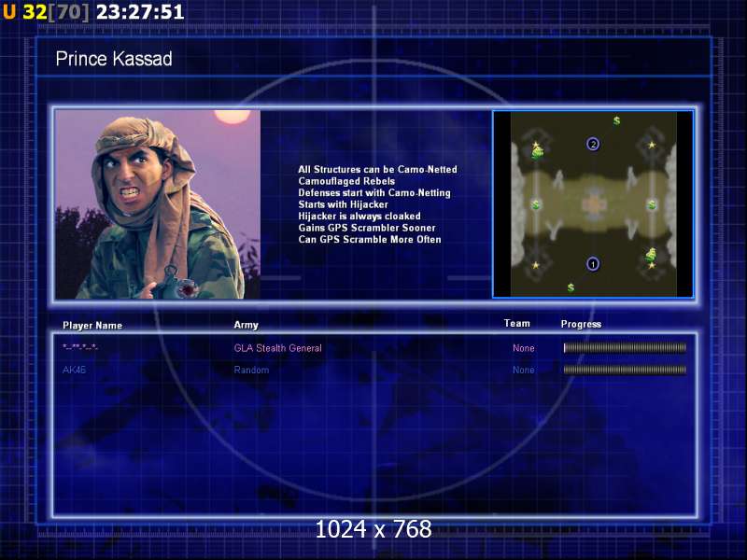Click the progress bar for GLA Stealth General
Screen dimensions: 747x560
(x=625, y=347)
